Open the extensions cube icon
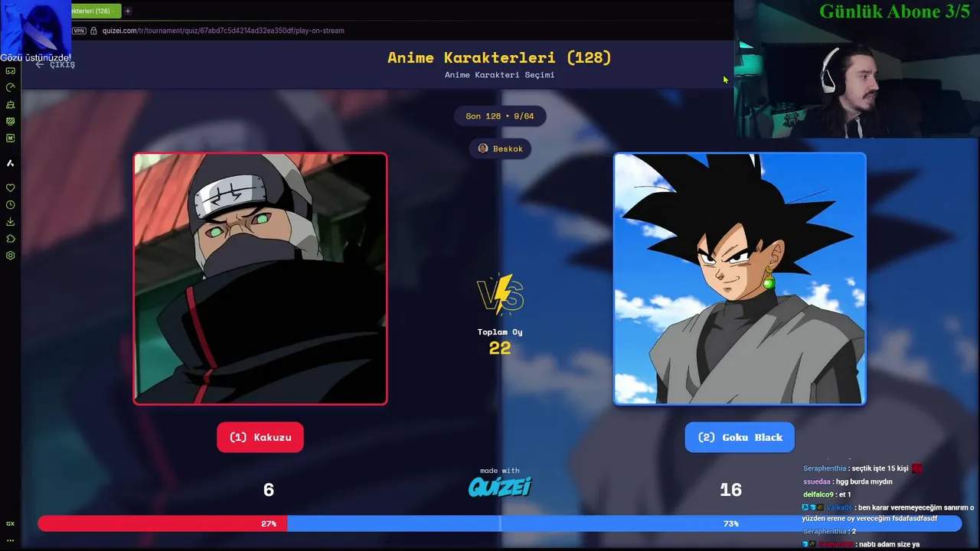 11,239
